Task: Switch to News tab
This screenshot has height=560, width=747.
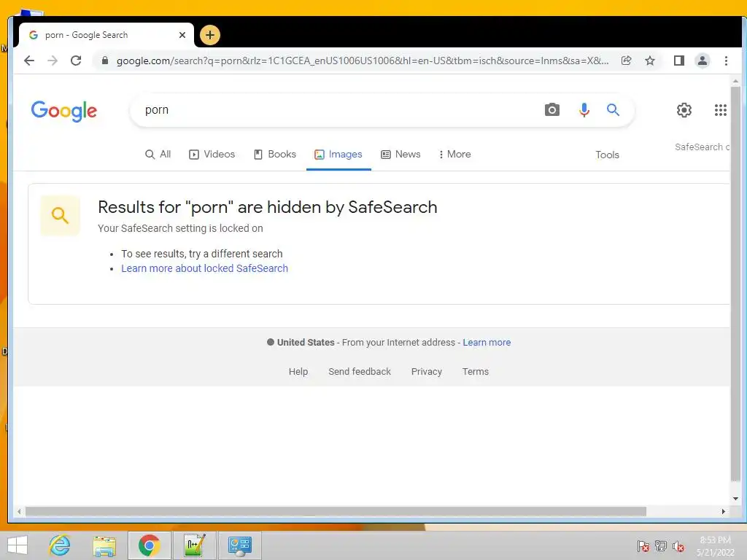Action: point(400,155)
